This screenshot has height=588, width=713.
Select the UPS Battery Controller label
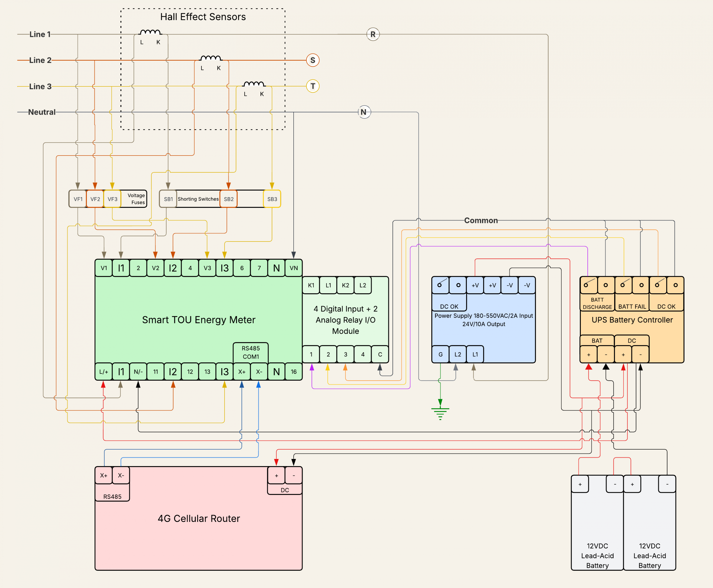632,320
